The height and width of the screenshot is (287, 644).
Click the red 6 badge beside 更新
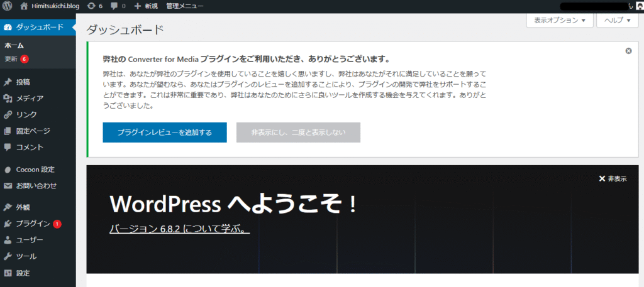pos(24,59)
